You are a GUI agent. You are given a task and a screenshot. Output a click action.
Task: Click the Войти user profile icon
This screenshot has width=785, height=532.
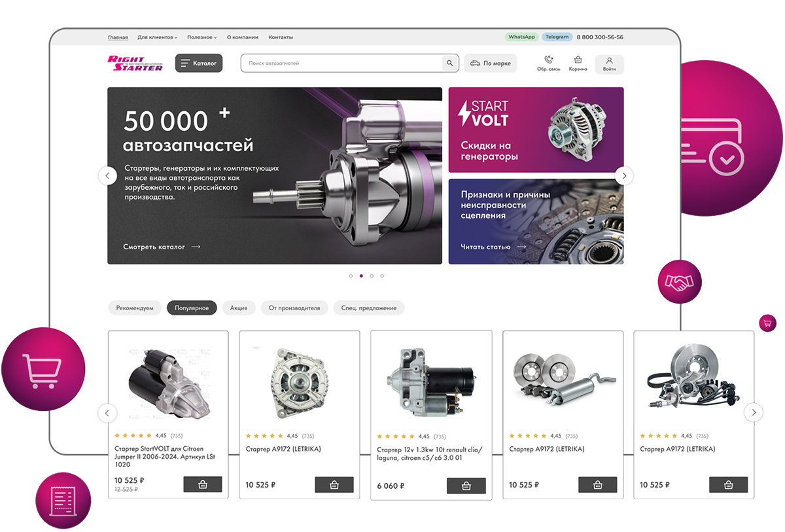609,60
